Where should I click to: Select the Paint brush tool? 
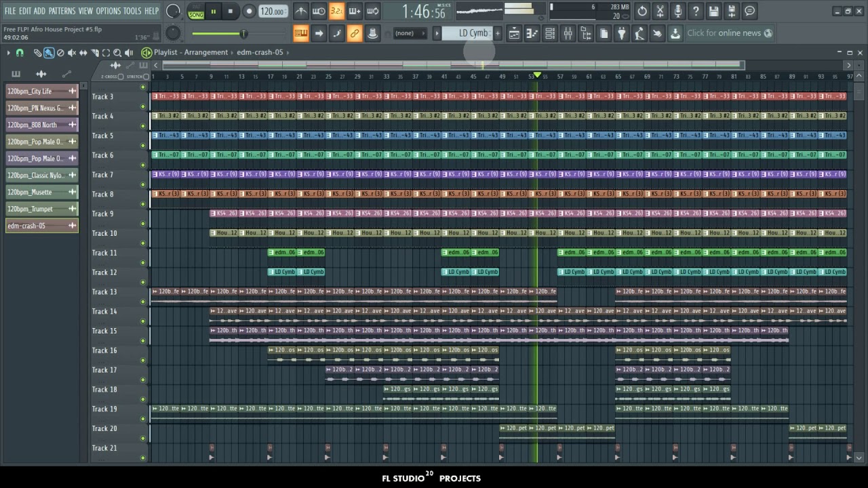pos(50,53)
